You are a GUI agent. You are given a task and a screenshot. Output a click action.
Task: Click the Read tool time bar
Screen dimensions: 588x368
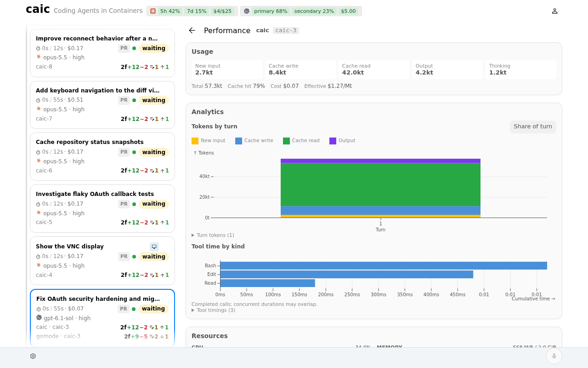click(x=268, y=283)
